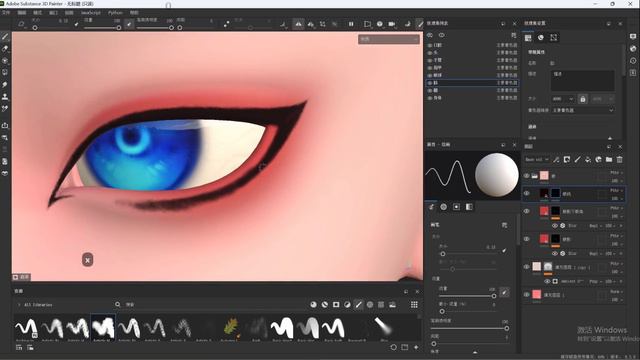Add a new paint layer with brush icon

pos(577,160)
